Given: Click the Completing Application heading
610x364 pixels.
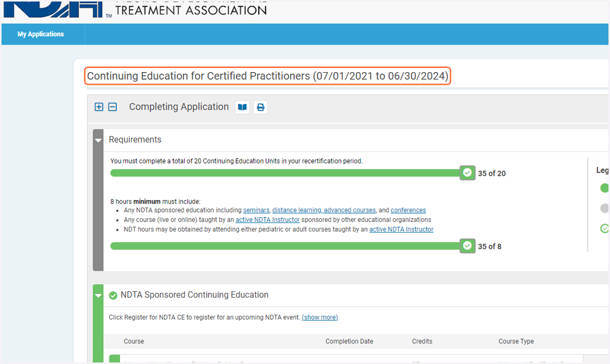Looking at the screenshot, I should (179, 107).
